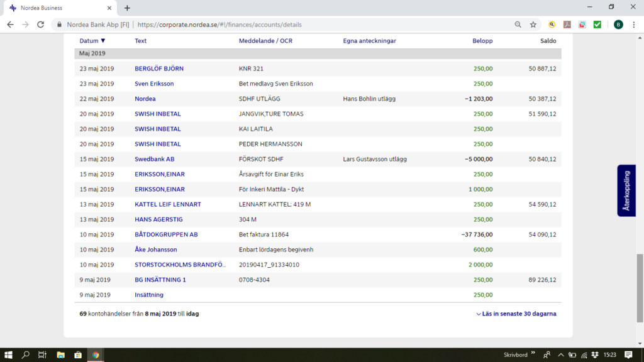
Task: Click the browser forward arrow
Action: point(25,25)
